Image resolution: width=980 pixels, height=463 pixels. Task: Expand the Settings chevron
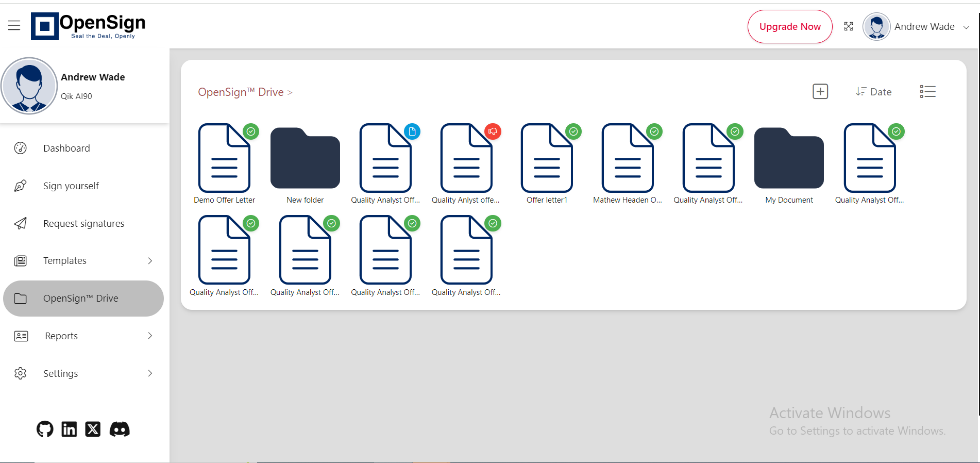[150, 373]
